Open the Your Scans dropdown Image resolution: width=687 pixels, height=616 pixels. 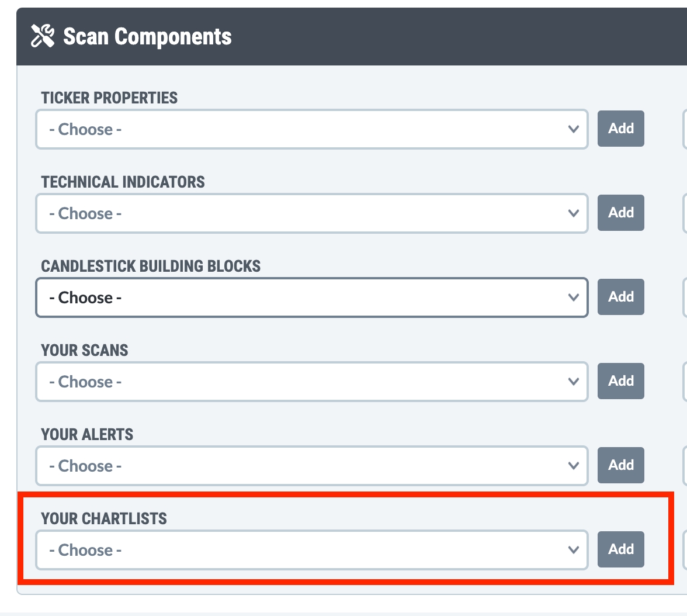pyautogui.click(x=311, y=382)
